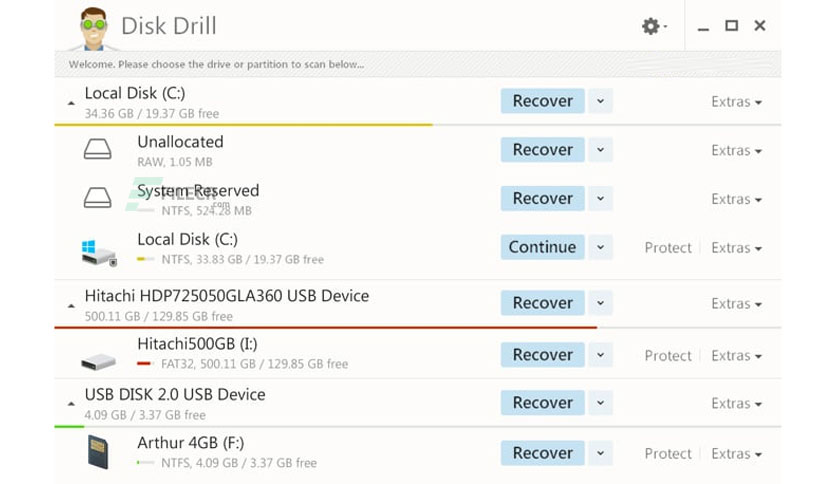The height and width of the screenshot is (484, 836).
Task: Recover the System Reserved partition
Action: tap(542, 198)
